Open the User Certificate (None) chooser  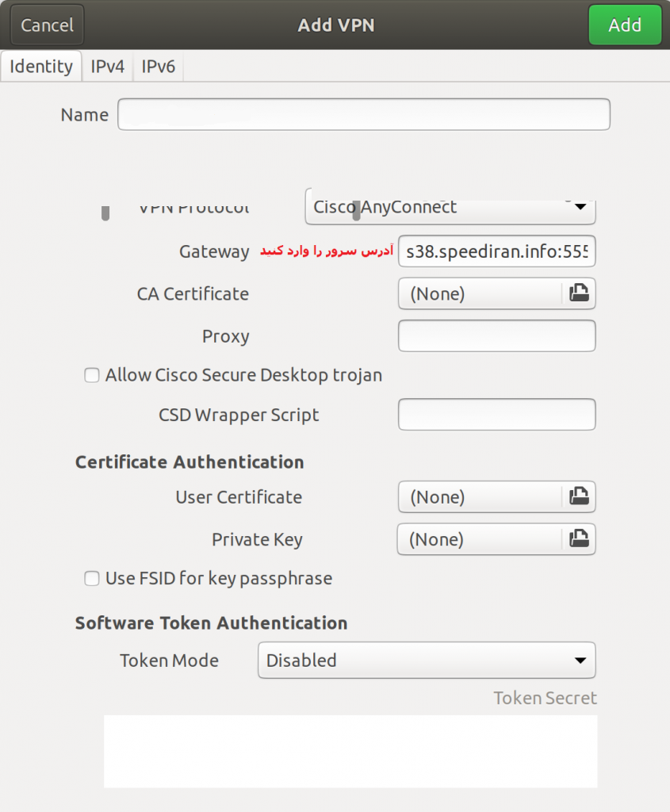click(480, 497)
